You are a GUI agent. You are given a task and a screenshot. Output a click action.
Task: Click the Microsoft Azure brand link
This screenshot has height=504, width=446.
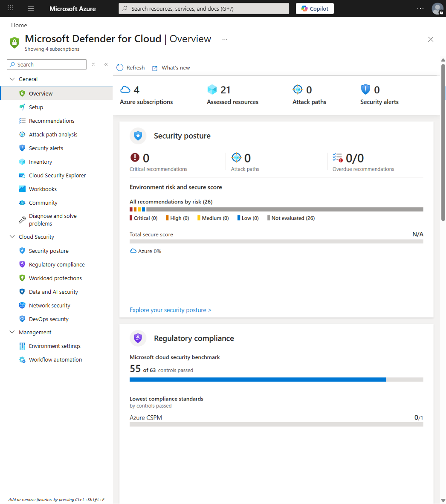(x=72, y=9)
